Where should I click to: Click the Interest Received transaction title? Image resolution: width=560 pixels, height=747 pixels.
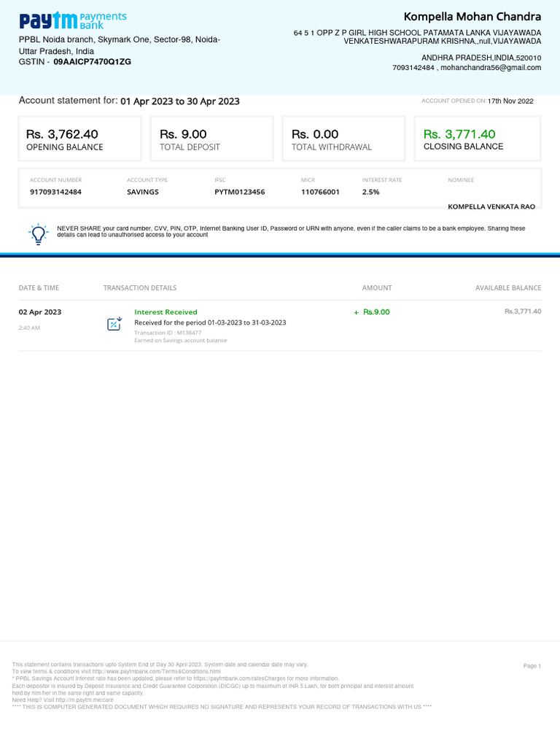(x=166, y=312)
